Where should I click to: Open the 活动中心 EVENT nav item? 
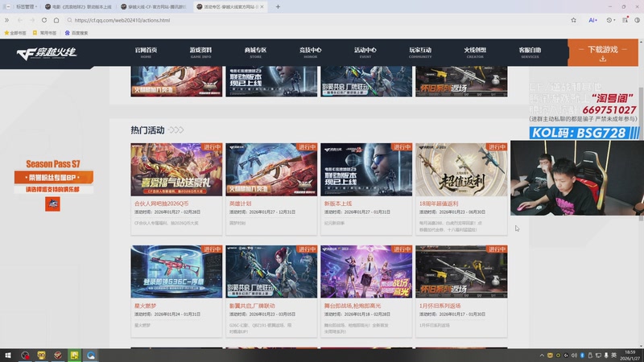365,52
